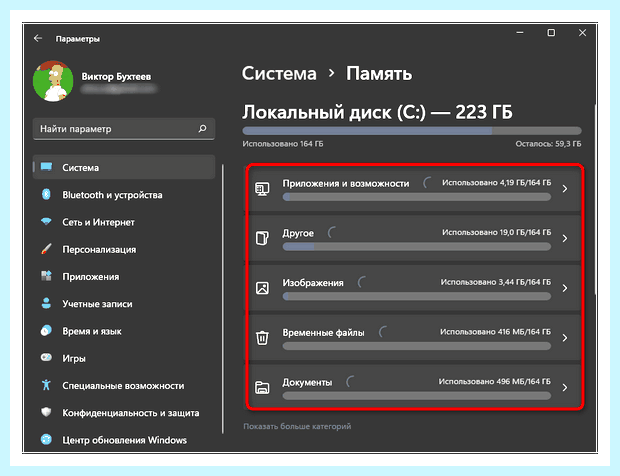Click the Использовано 164 ГБ label

pyautogui.click(x=283, y=144)
